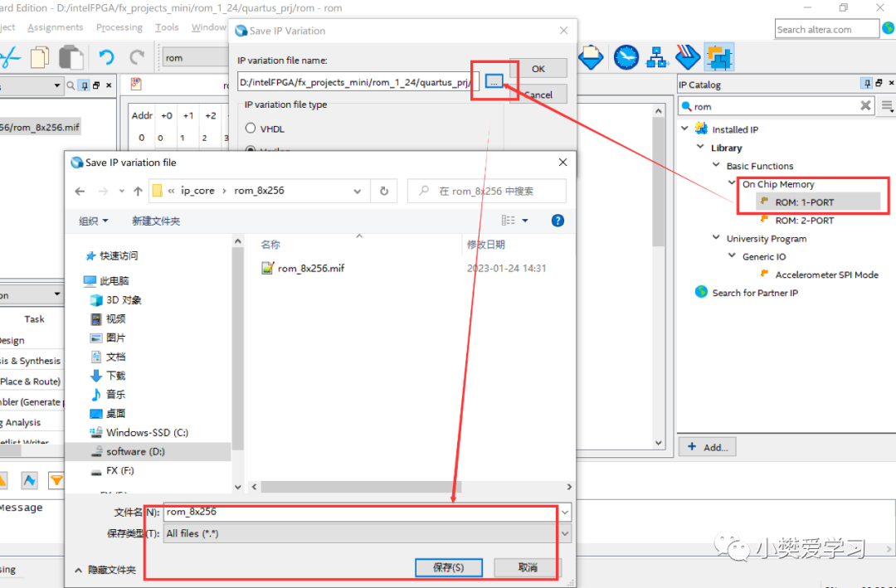Select the VHDL file type radio
This screenshot has width=896, height=588.
pos(251,129)
